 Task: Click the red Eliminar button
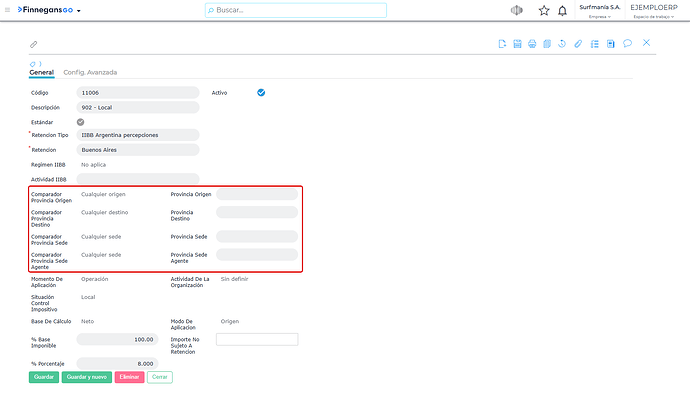click(129, 377)
